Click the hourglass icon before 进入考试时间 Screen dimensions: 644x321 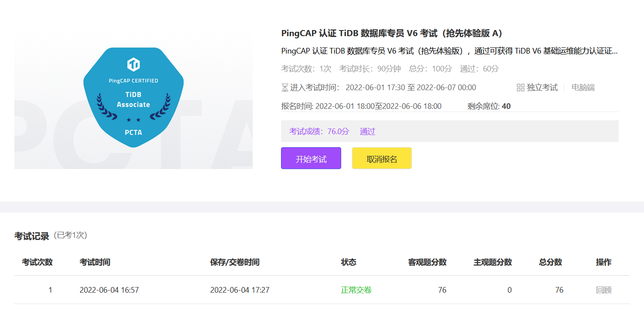tap(285, 88)
